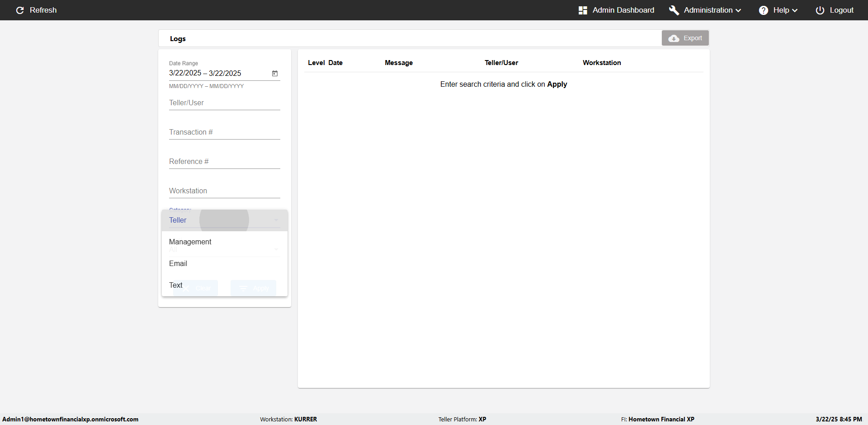Viewport: 868px width, 425px height.
Task: Click the Date column header
Action: (x=335, y=63)
